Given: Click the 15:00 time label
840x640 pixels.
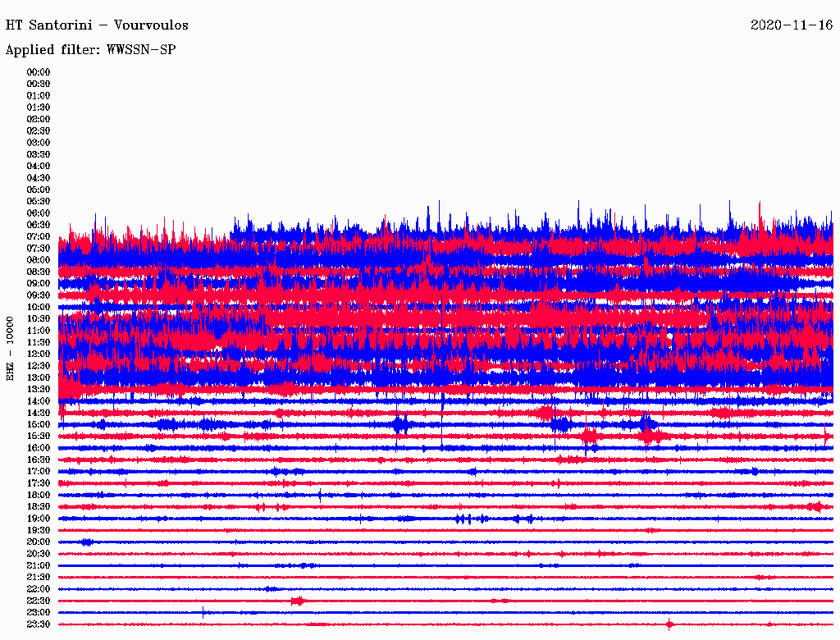Looking at the screenshot, I should 39,424.
